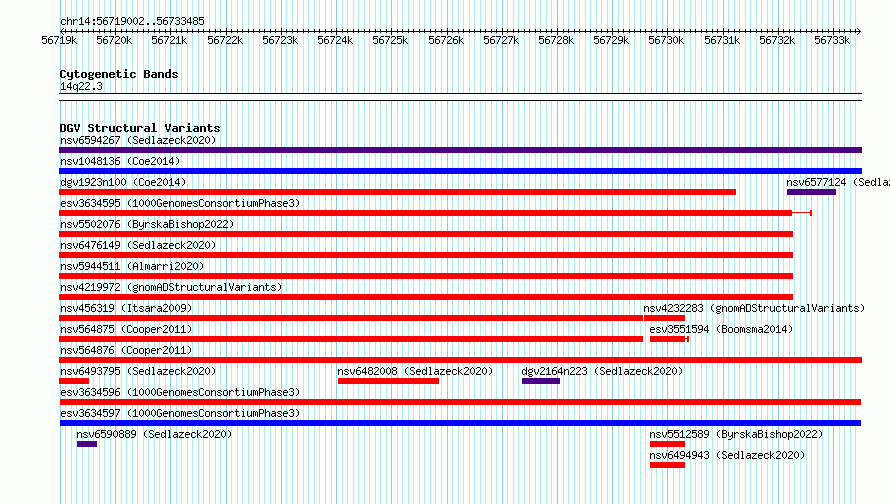Open nsv5944511 (Almarri2020) label

pos(132,266)
